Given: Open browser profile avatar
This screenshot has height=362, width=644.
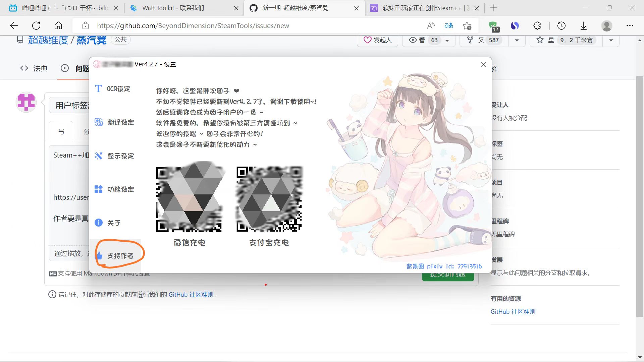Looking at the screenshot, I should pyautogui.click(x=606, y=25).
